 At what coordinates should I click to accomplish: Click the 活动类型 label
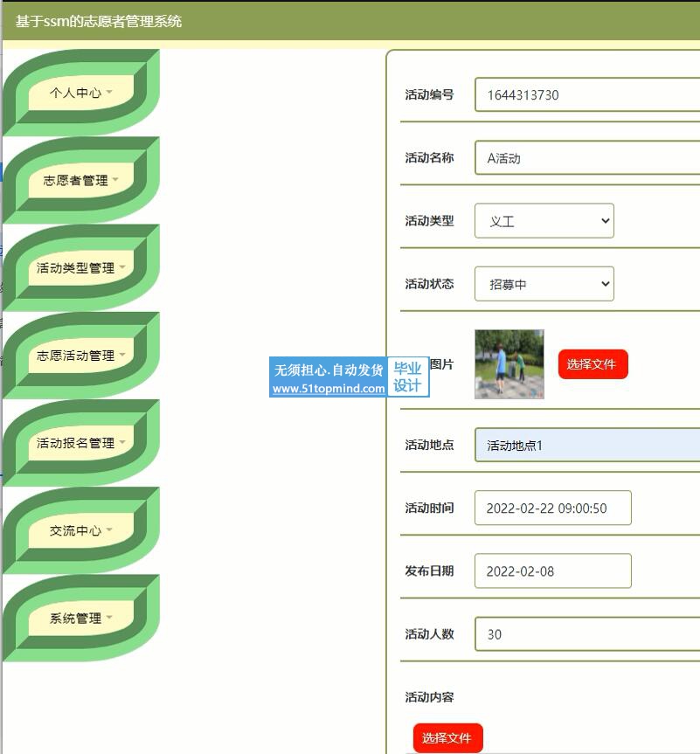429,221
